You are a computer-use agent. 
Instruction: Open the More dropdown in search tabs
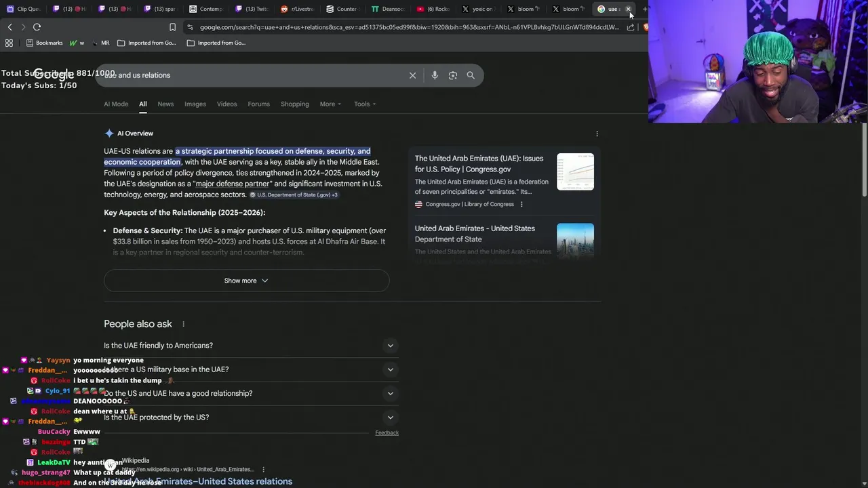pos(330,104)
